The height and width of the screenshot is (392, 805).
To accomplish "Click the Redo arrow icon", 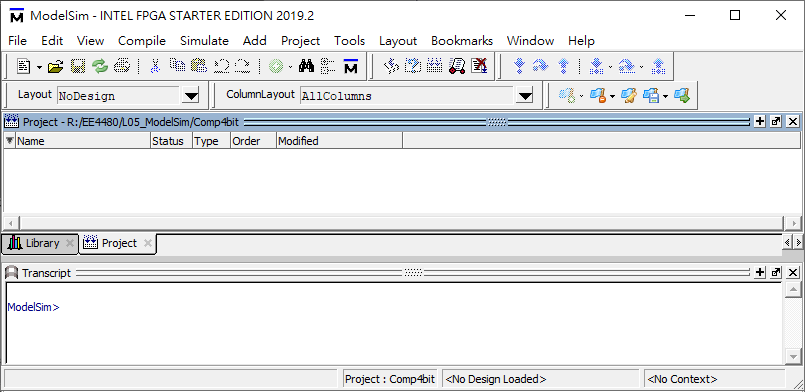I will 242,66.
